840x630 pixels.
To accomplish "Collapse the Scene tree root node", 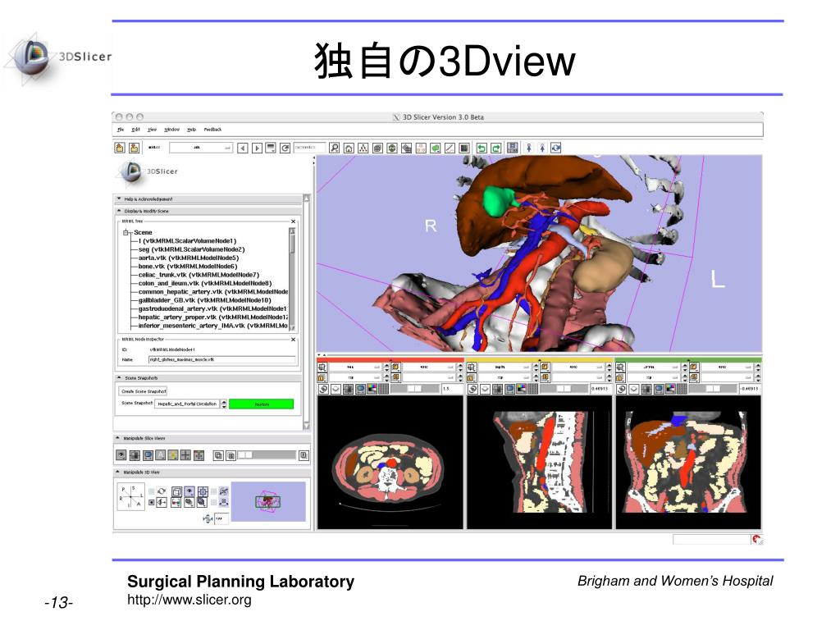I will pyautogui.click(x=126, y=232).
